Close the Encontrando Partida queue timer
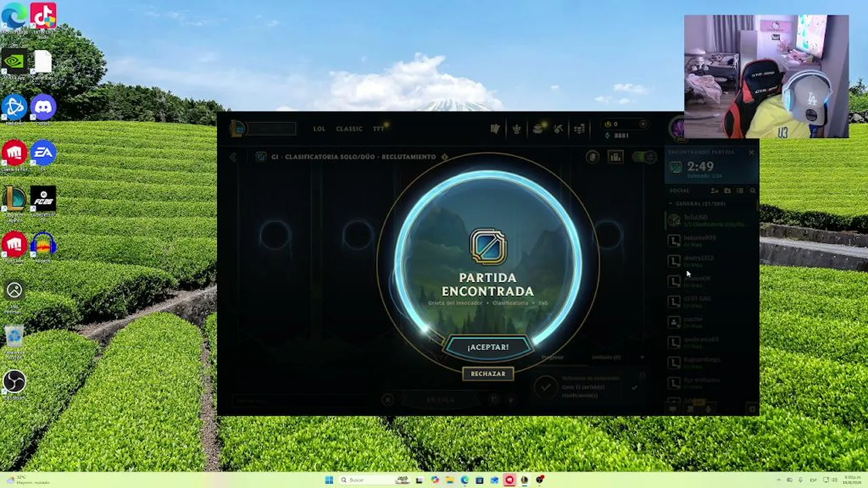The image size is (868, 488). 751,152
